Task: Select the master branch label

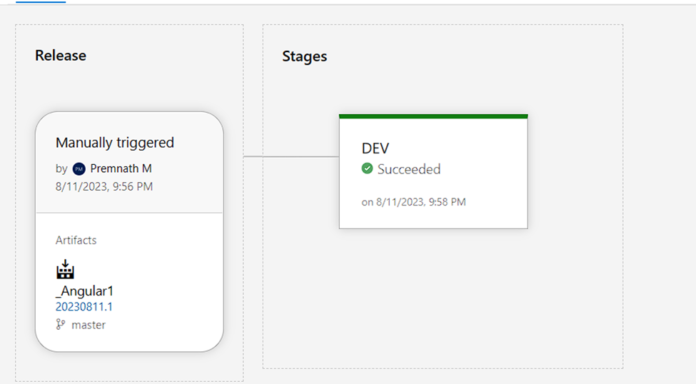Action: tap(88, 325)
